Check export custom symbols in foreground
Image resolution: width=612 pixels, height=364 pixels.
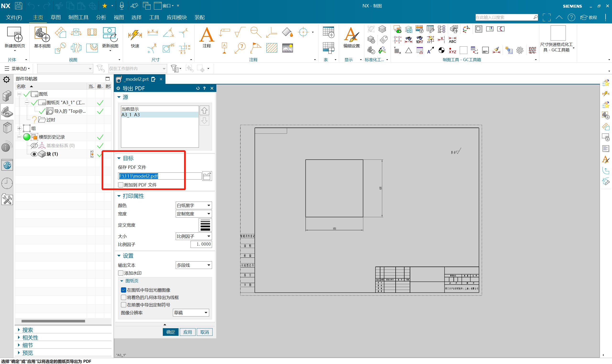[x=124, y=305]
